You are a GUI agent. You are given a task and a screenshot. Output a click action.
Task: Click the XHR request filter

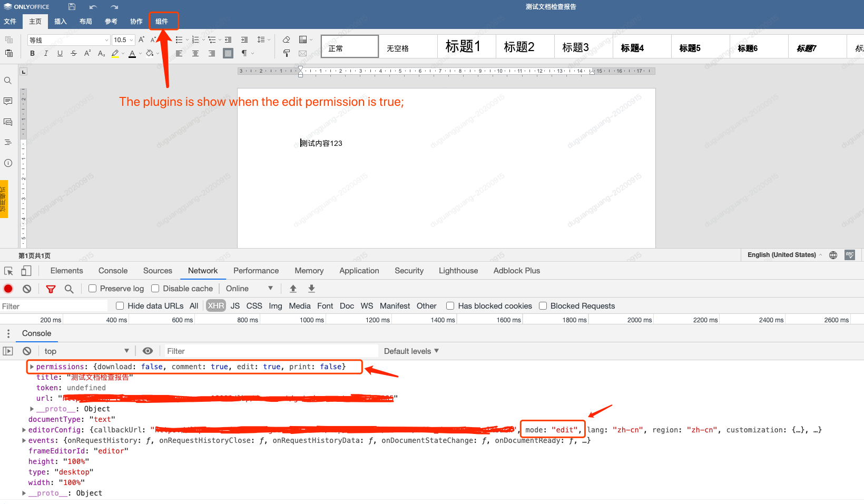pyautogui.click(x=215, y=306)
